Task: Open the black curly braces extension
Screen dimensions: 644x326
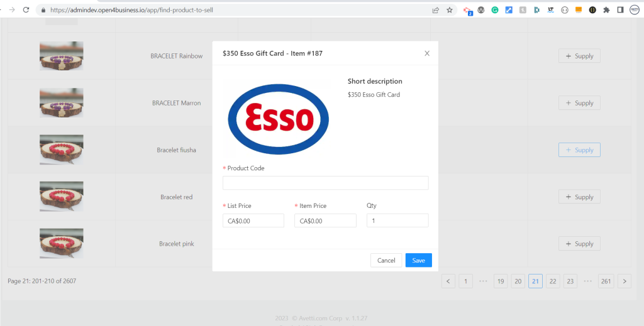Action: (x=592, y=10)
